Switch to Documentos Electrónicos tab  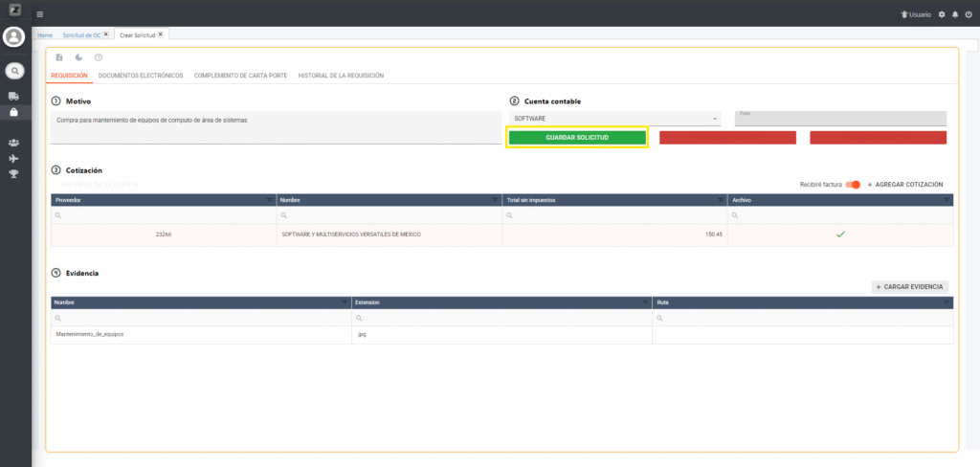141,75
